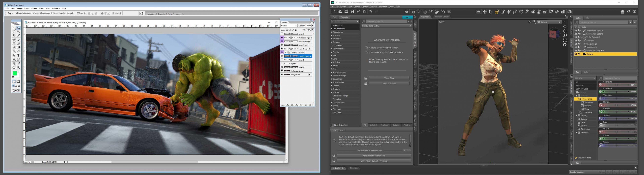
Task: Switch to the Render Library tab
Action: coord(442,17)
